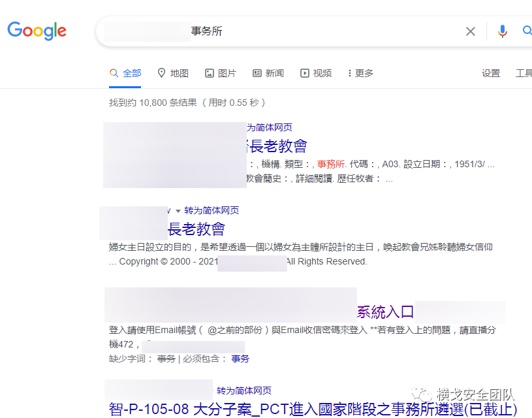This screenshot has width=532, height=418.
Task: Click the newspaper icon of 新闻
Action: (257, 73)
